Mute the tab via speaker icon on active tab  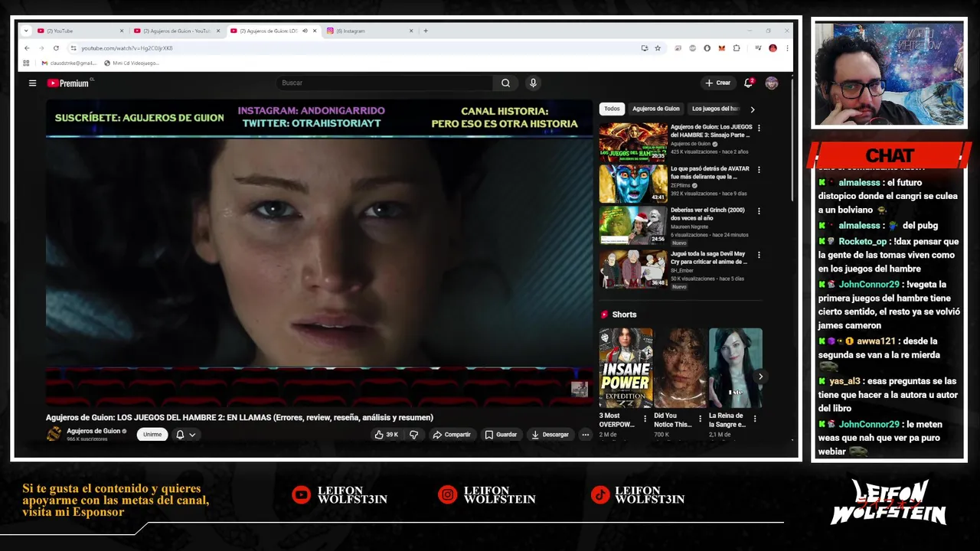click(305, 31)
